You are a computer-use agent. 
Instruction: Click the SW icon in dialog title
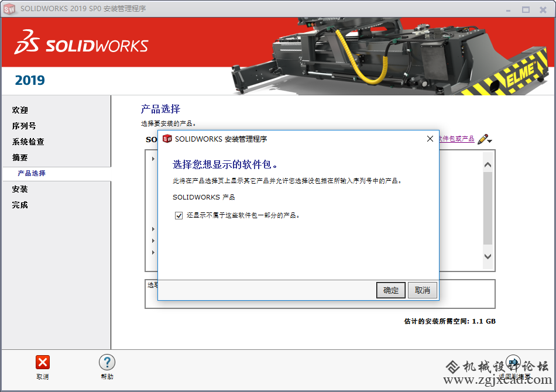pos(167,139)
